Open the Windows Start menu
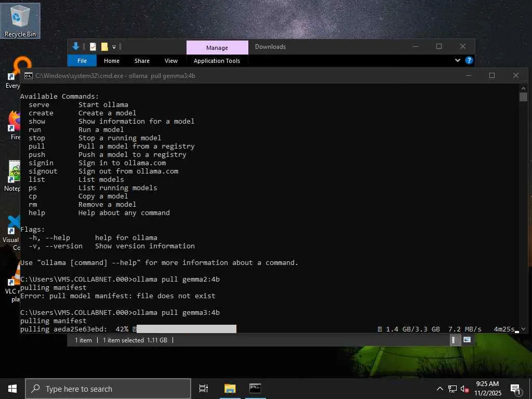The image size is (532, 399). (x=12, y=389)
